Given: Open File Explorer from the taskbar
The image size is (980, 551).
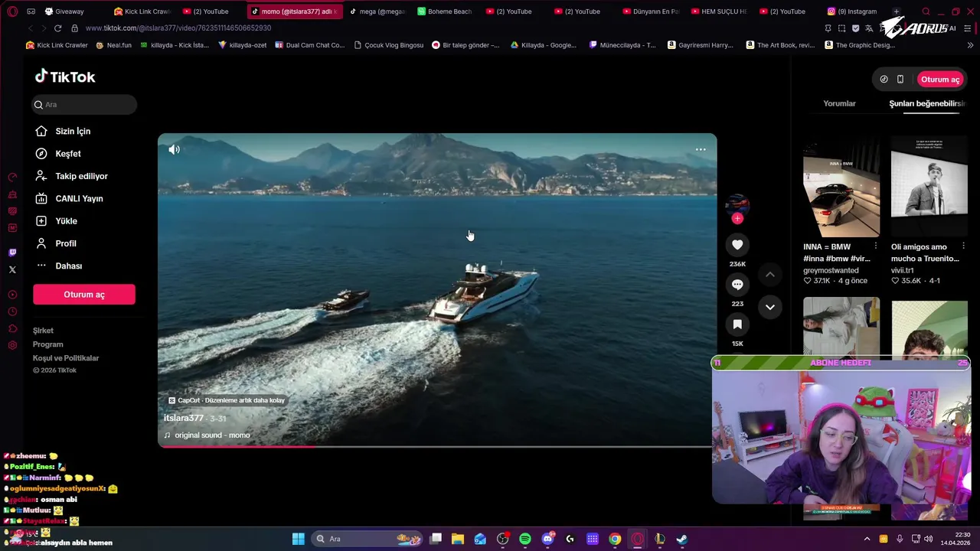Looking at the screenshot, I should click(x=458, y=539).
